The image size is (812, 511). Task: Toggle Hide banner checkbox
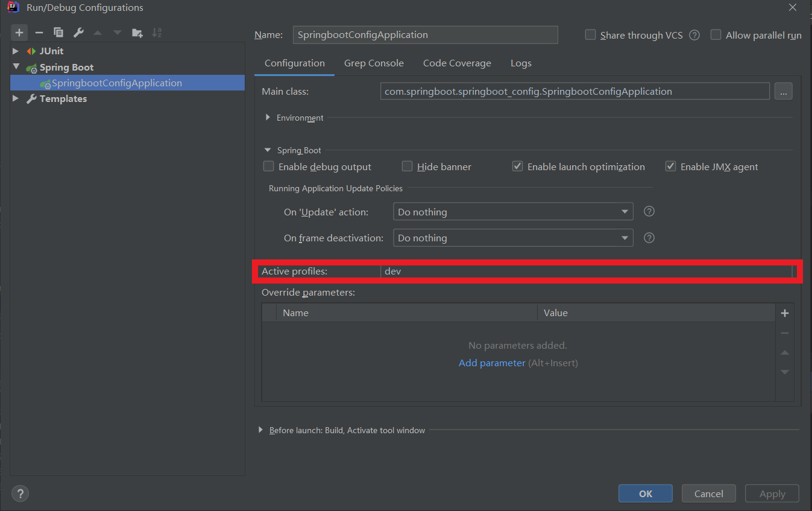pos(408,167)
